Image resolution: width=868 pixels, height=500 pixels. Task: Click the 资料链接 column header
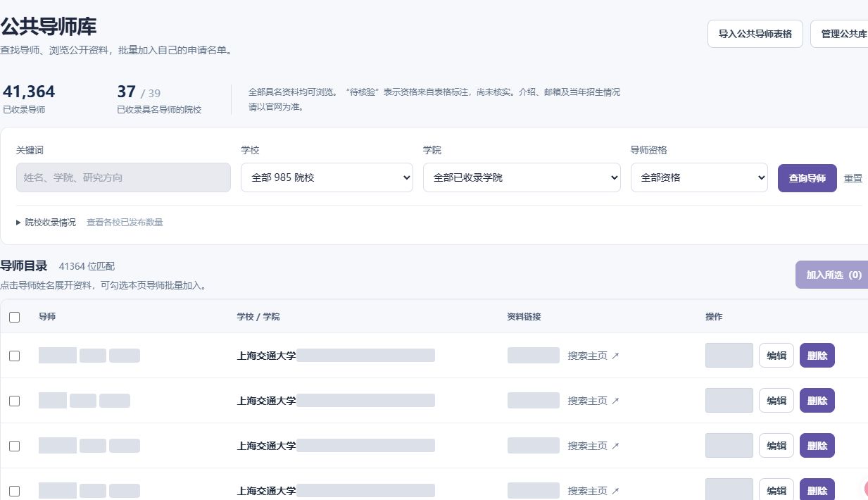click(x=524, y=317)
